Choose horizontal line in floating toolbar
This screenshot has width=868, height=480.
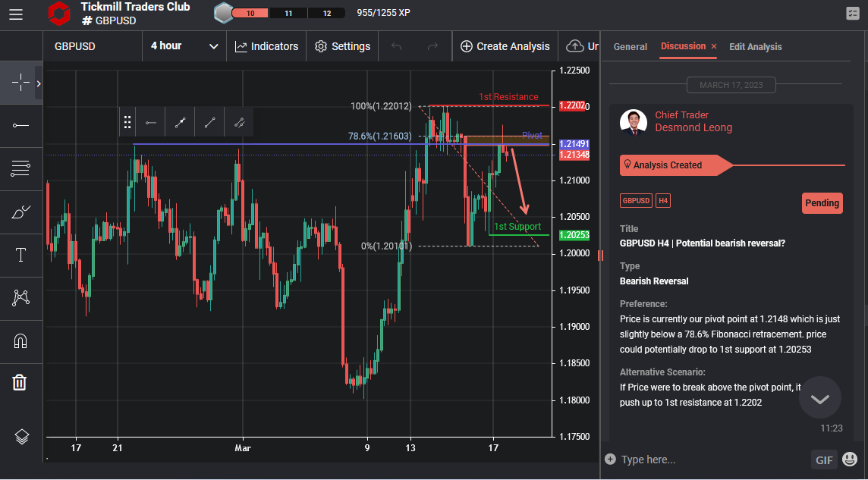click(x=150, y=122)
